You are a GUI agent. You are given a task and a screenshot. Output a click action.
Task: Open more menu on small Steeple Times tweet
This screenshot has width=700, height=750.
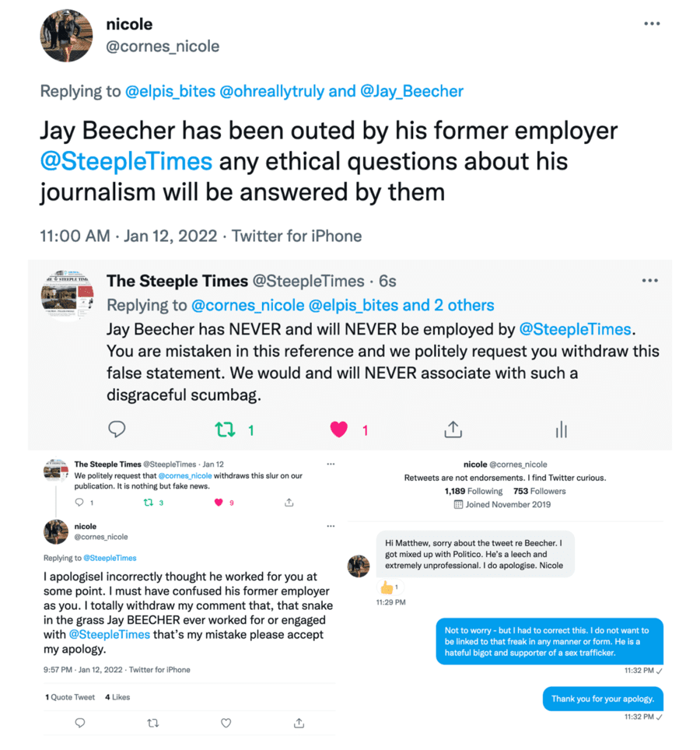click(331, 464)
